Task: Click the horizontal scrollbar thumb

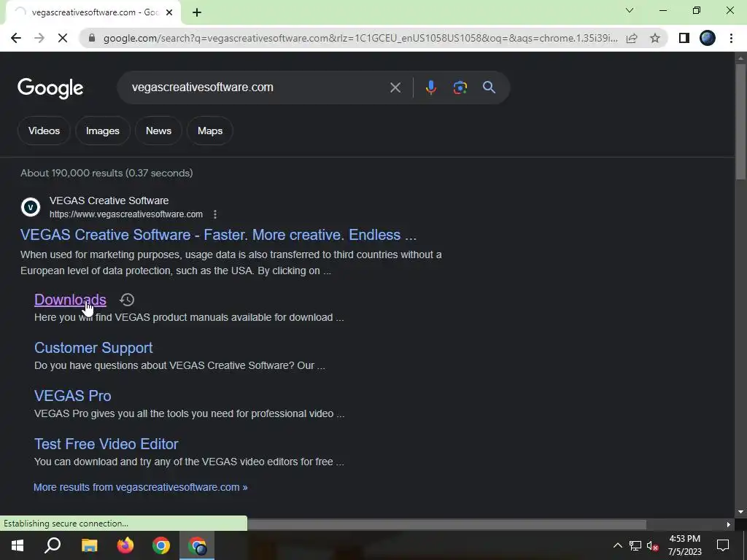Action: (x=446, y=524)
